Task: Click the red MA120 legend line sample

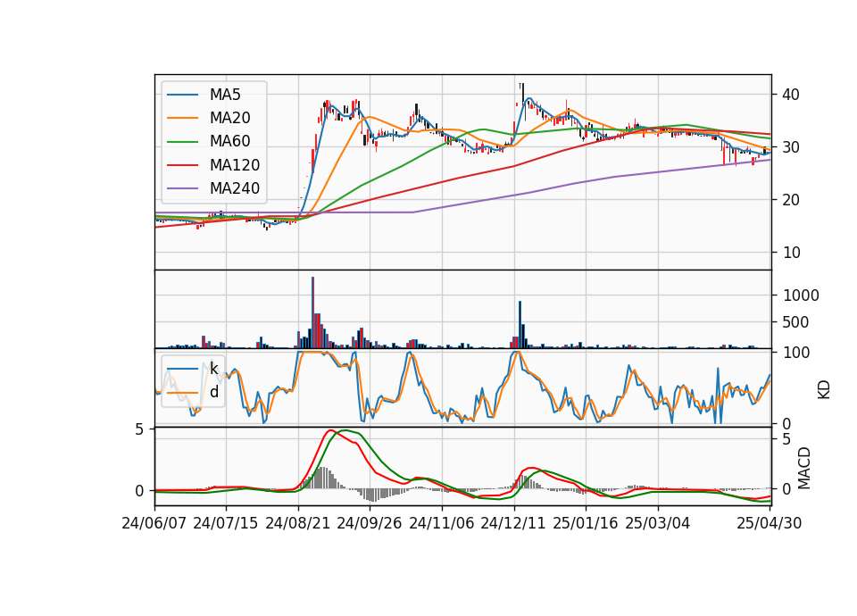Action: tap(182, 165)
